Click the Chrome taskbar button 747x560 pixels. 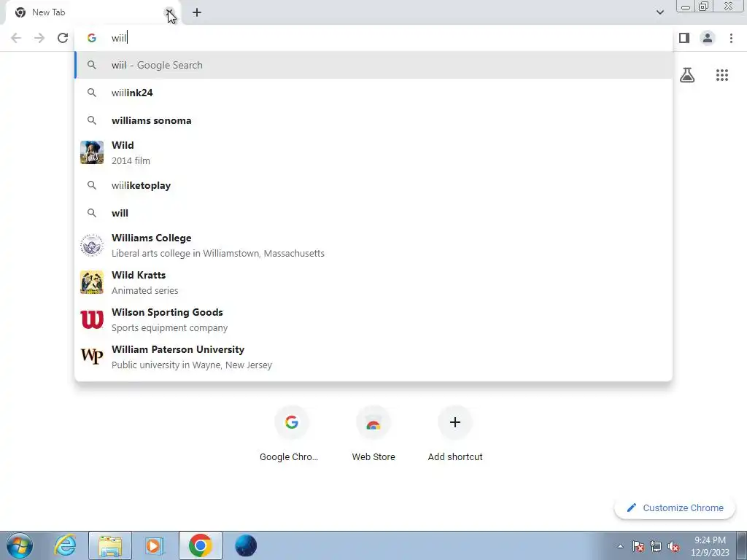pos(201,545)
